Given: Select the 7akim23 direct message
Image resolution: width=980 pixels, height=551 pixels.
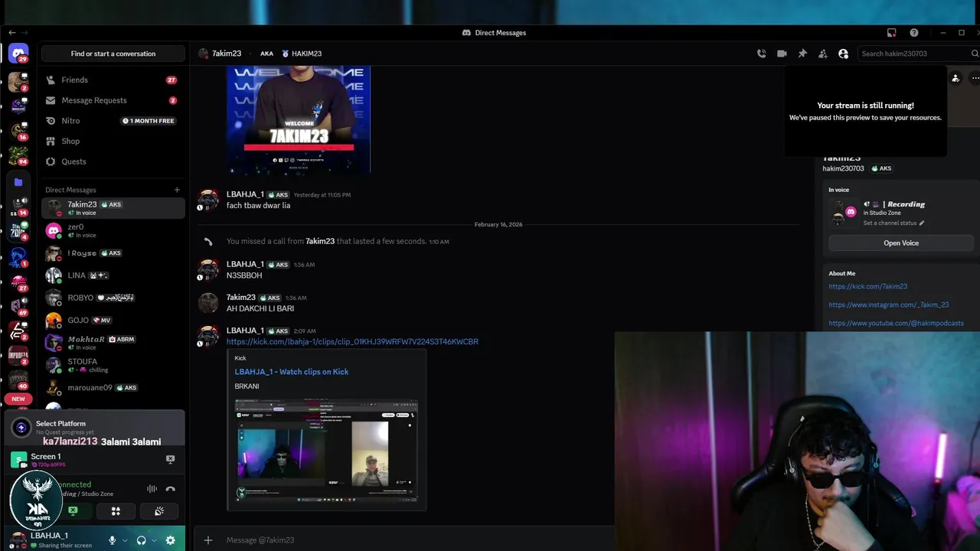Looking at the screenshot, I should [113, 208].
